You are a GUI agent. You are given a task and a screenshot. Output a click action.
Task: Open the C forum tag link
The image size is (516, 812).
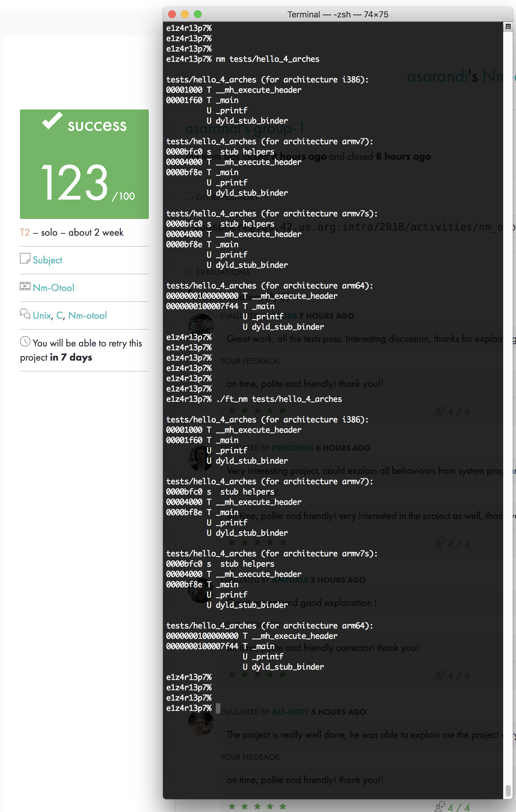[59, 315]
